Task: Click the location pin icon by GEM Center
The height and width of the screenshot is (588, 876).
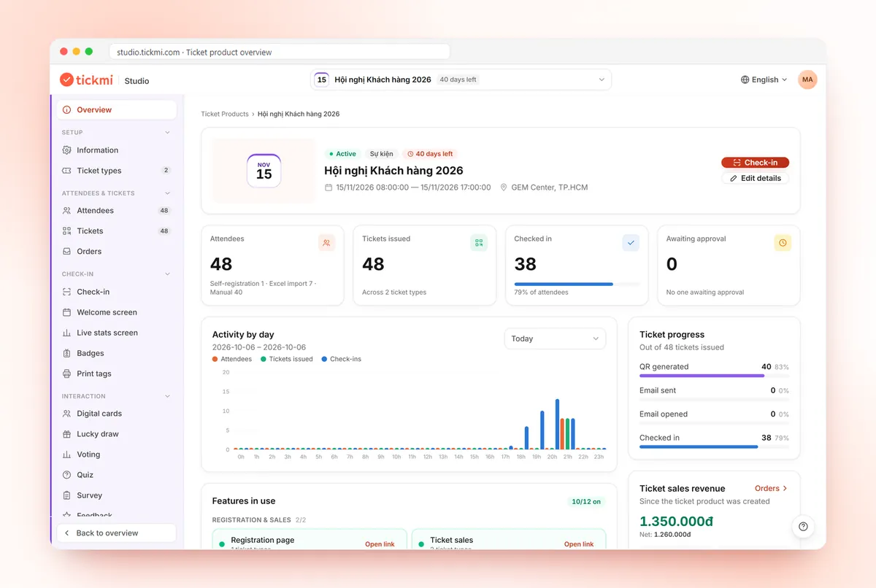Action: (x=504, y=187)
